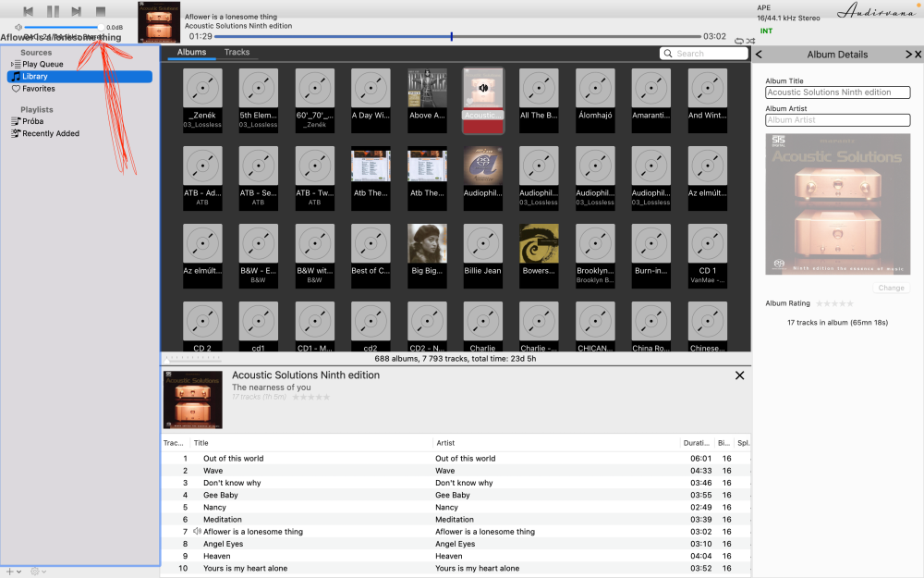This screenshot has height=578, width=924.
Task: Click the Album Artist field
Action: tap(837, 120)
